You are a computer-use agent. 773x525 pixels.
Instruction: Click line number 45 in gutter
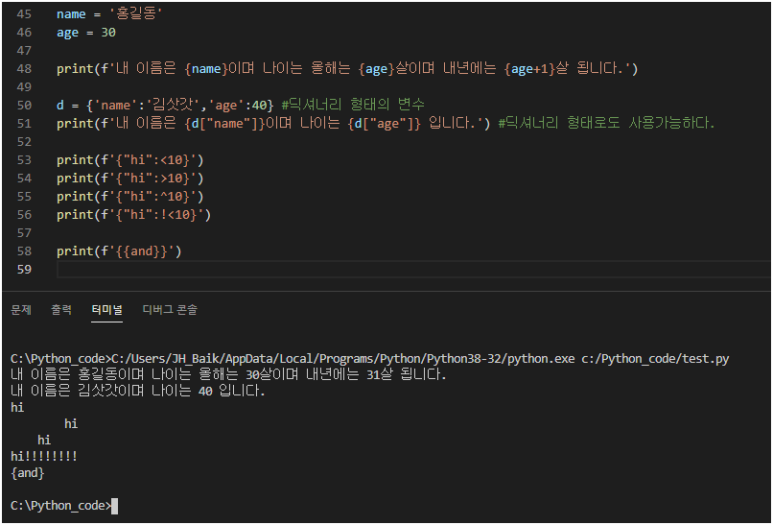click(x=24, y=14)
